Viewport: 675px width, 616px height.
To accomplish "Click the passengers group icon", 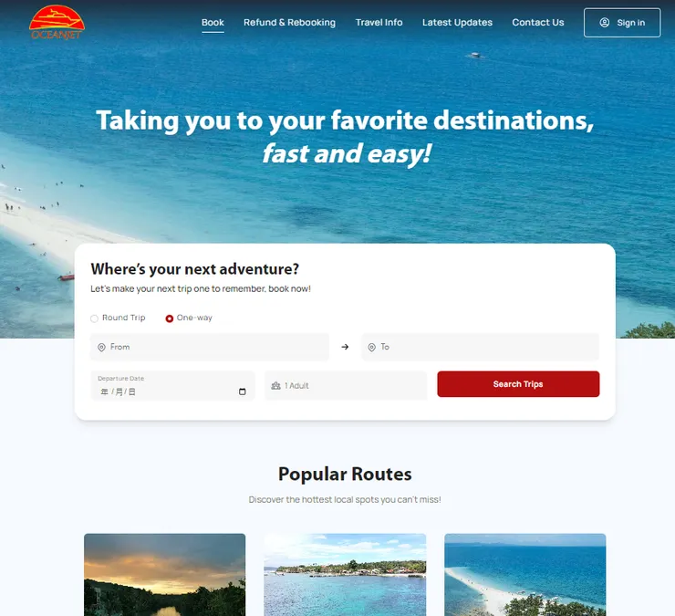I will 276,385.
